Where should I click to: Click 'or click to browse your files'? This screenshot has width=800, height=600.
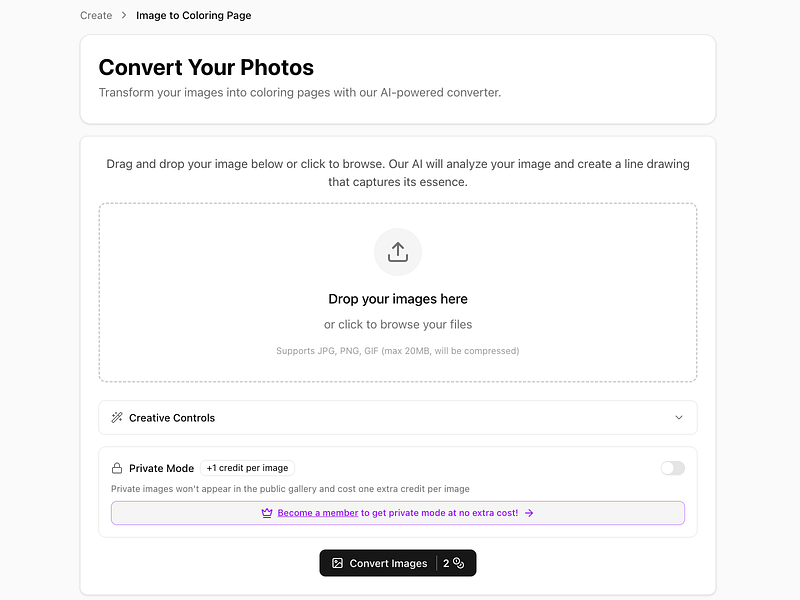(x=398, y=325)
